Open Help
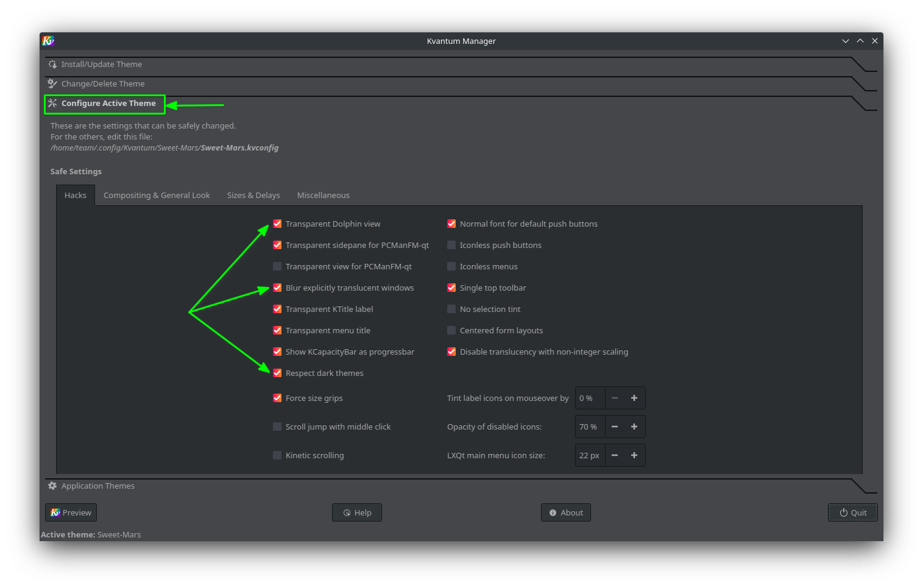 [357, 512]
